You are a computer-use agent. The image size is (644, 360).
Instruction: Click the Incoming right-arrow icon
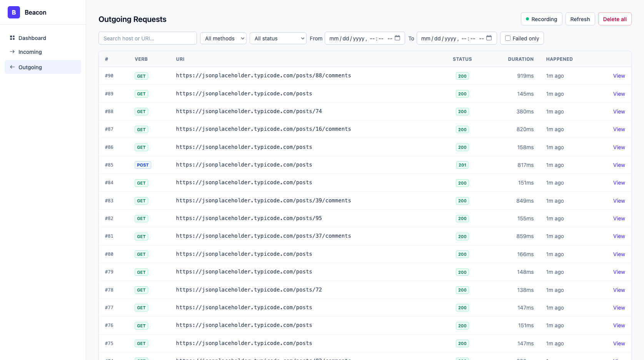[x=12, y=52]
